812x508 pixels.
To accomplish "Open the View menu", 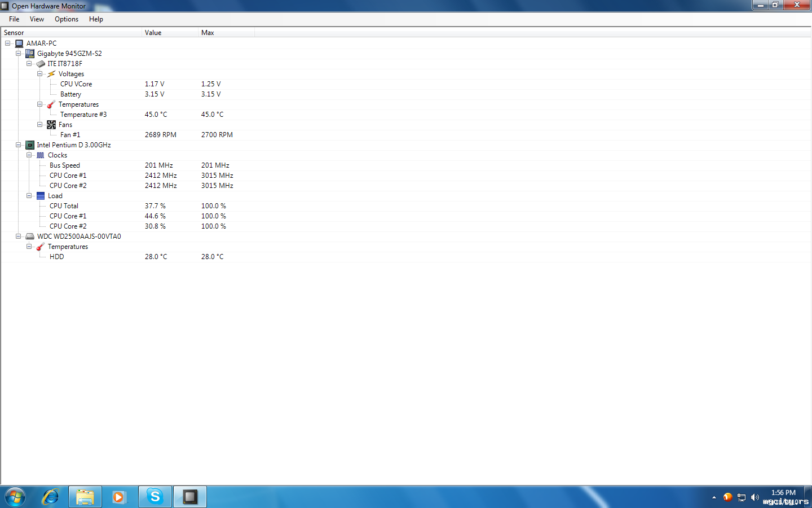I will coord(37,19).
